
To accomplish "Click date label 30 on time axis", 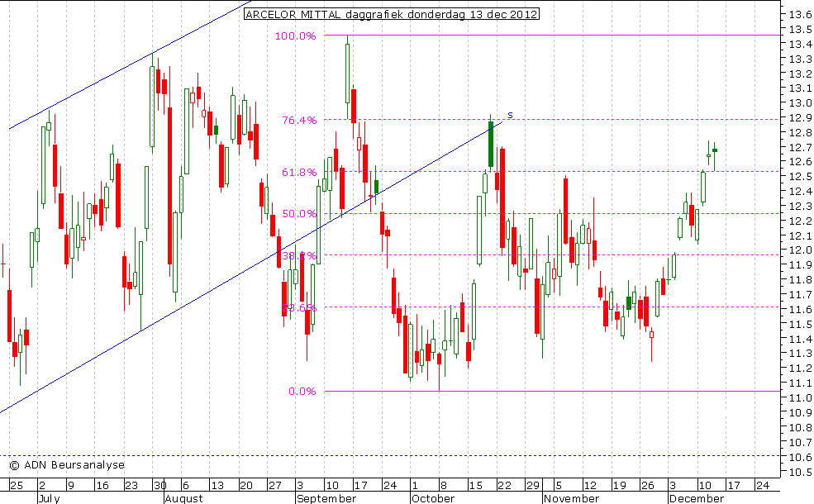I will tap(159, 486).
